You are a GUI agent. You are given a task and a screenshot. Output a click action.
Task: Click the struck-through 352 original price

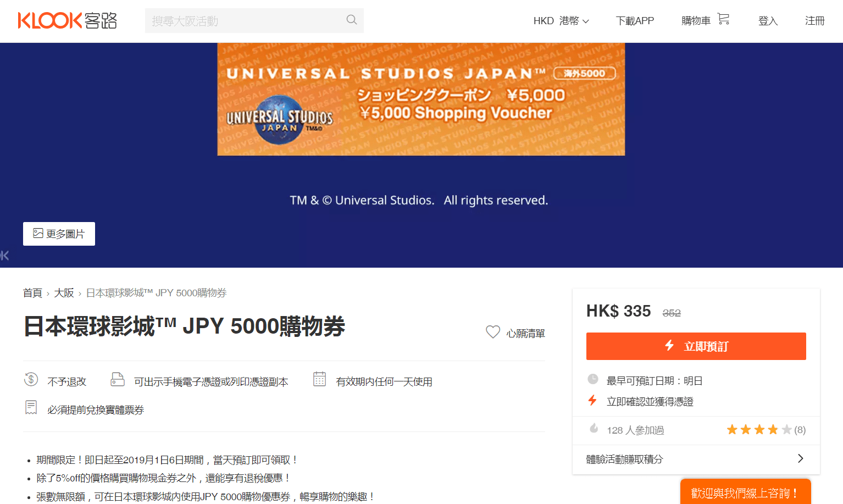[672, 313]
